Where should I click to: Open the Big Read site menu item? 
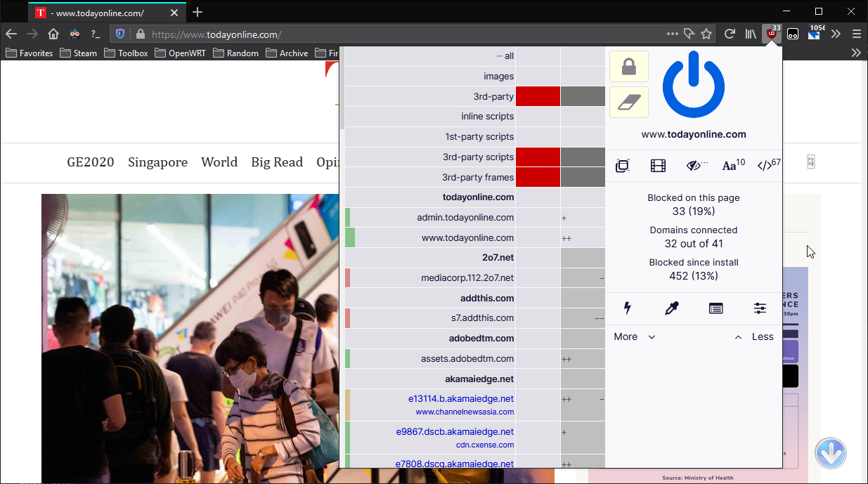pos(277,162)
